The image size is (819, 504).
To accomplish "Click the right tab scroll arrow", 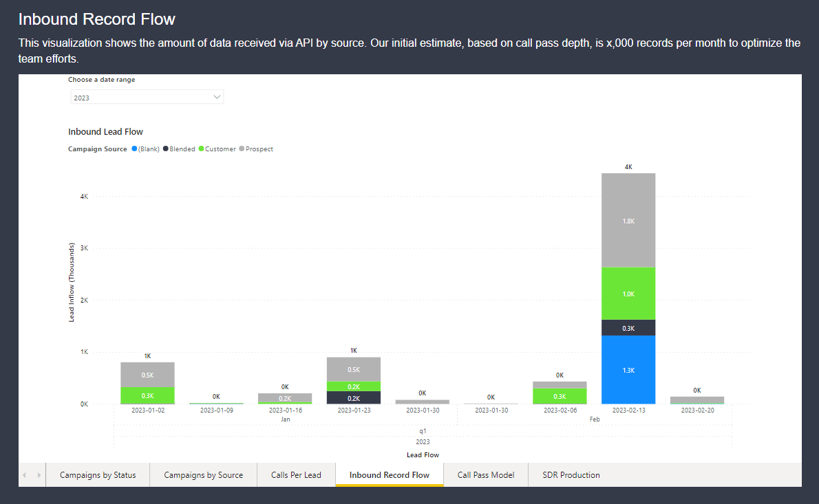I will click(39, 475).
